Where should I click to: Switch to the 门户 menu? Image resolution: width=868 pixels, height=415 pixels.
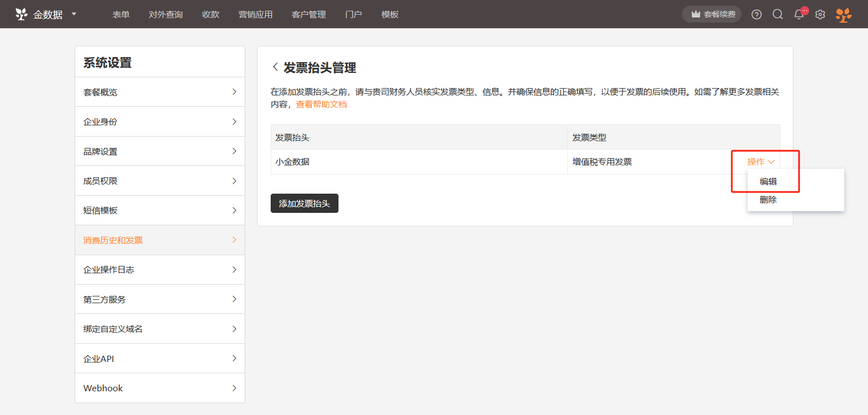[x=353, y=14]
